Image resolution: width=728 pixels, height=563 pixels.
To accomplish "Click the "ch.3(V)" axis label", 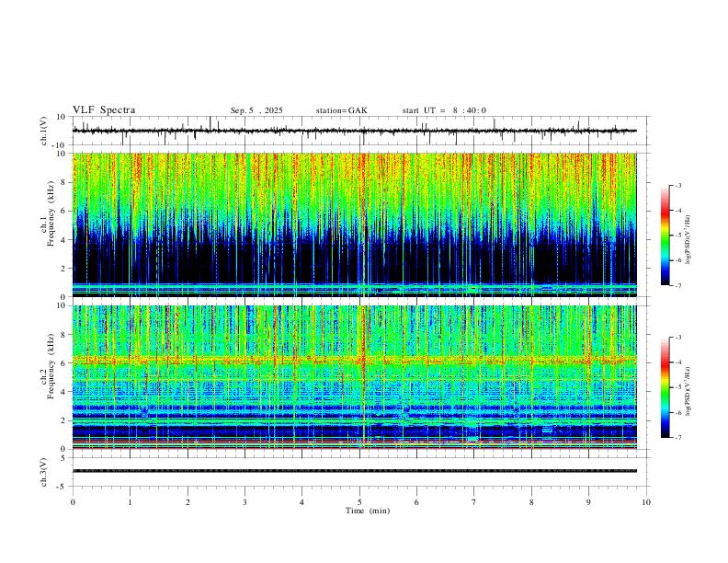I will click(43, 473).
